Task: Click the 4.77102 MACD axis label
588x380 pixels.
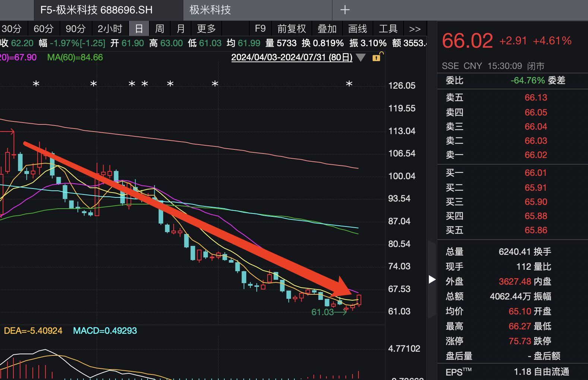Action: point(404,349)
